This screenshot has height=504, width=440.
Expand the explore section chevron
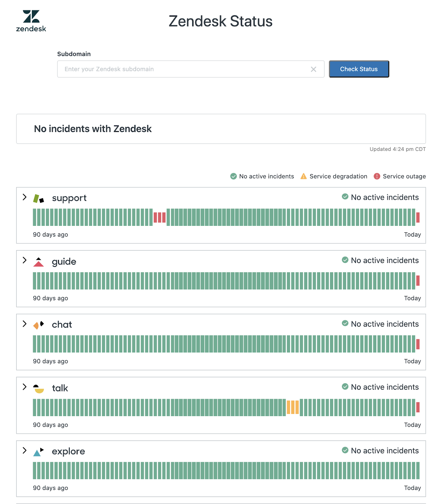[25, 450]
